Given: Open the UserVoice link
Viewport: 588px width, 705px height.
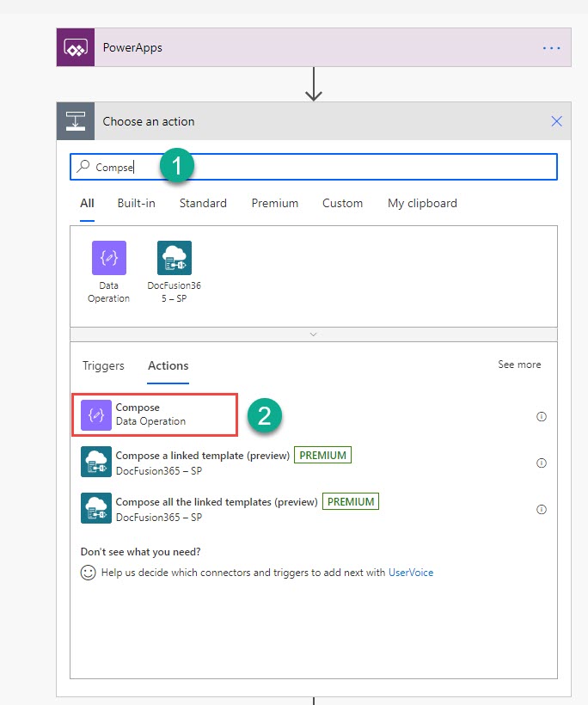Looking at the screenshot, I should click(x=411, y=573).
